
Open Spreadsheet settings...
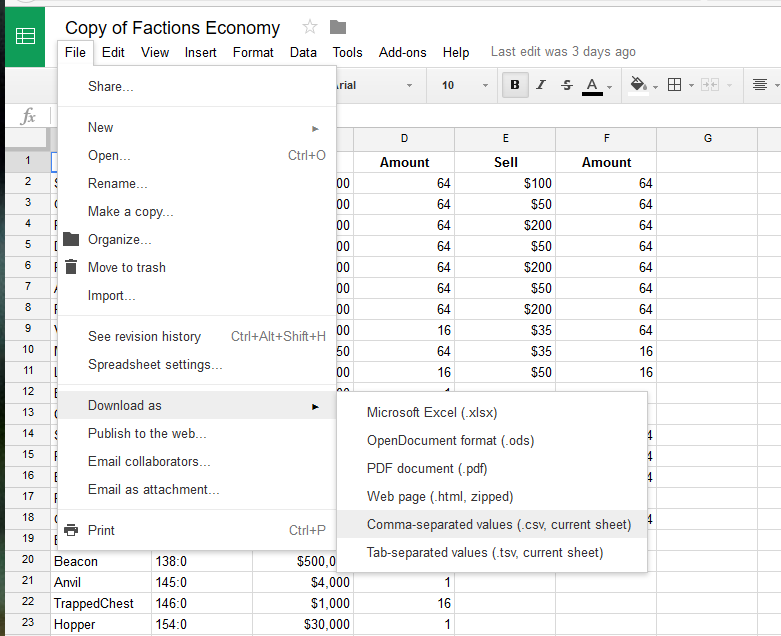coord(197,364)
